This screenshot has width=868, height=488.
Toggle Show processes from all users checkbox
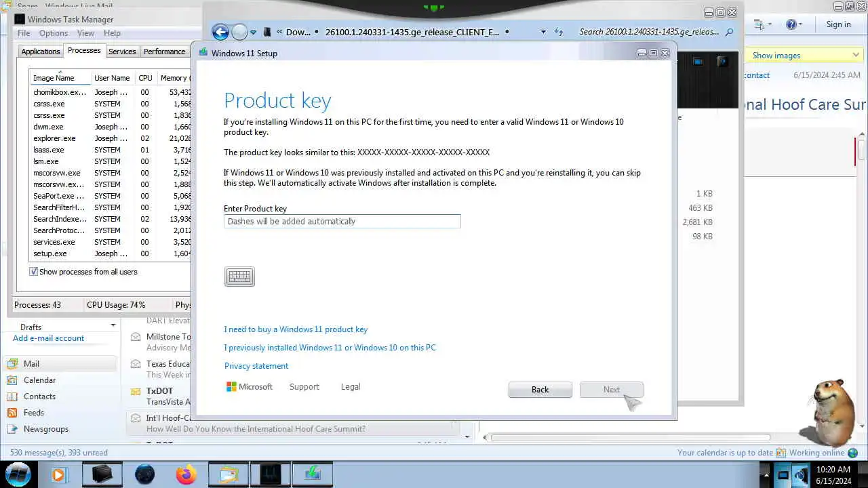33,272
